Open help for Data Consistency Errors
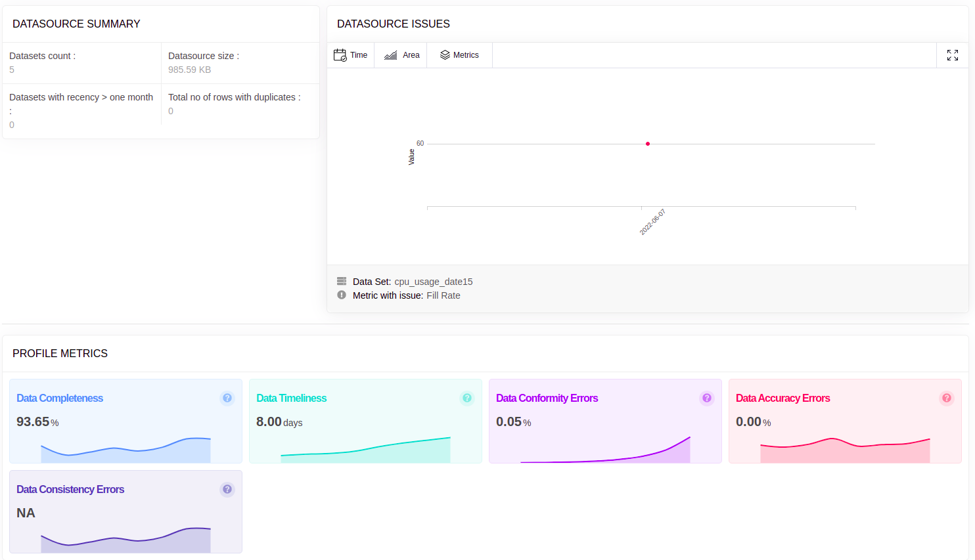Image resolution: width=975 pixels, height=560 pixels. (227, 489)
